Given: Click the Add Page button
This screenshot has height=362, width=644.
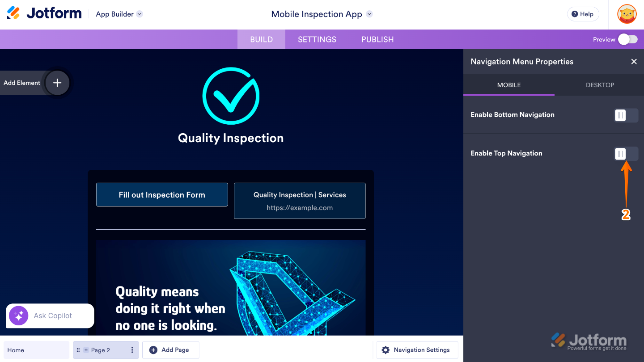Looking at the screenshot, I should (x=170, y=350).
